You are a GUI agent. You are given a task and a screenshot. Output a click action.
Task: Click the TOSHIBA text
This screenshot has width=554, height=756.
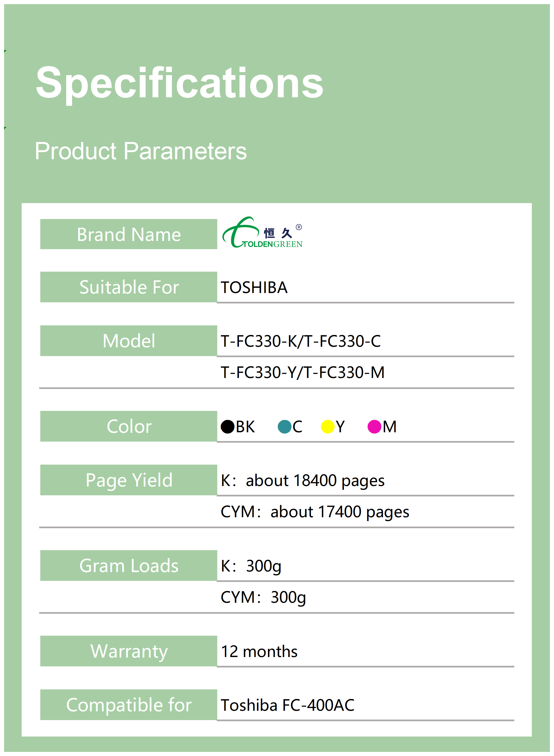pyautogui.click(x=254, y=288)
